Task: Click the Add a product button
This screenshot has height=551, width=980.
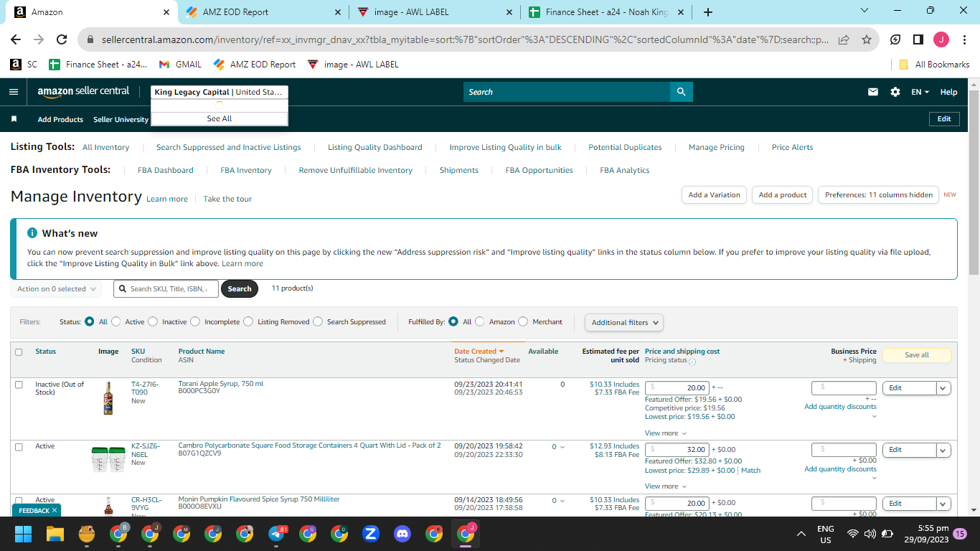Action: click(783, 195)
